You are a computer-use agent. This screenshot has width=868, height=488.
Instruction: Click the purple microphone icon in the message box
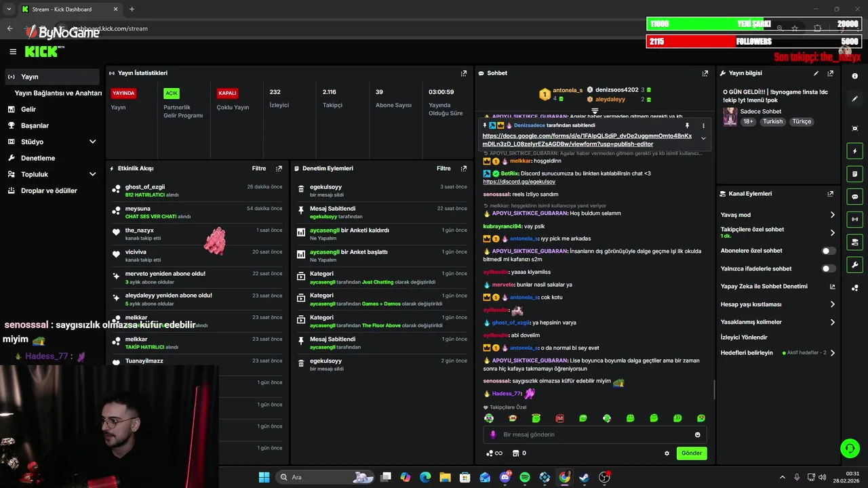point(493,434)
